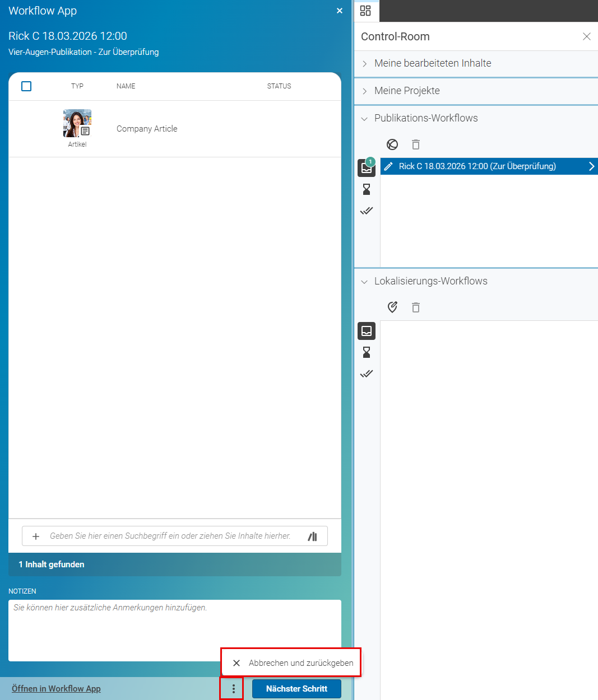The image size is (598, 700).
Task: Sort by STATUS column header
Action: (x=279, y=86)
